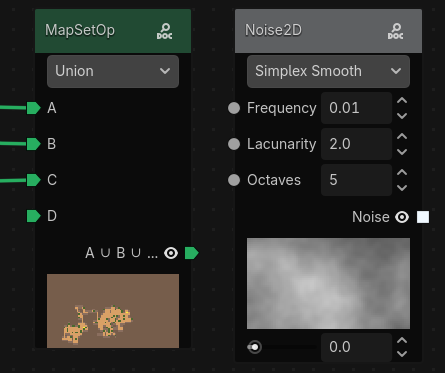Click the slider value field 0.0
Screen dimensions: 445x373
click(356, 347)
